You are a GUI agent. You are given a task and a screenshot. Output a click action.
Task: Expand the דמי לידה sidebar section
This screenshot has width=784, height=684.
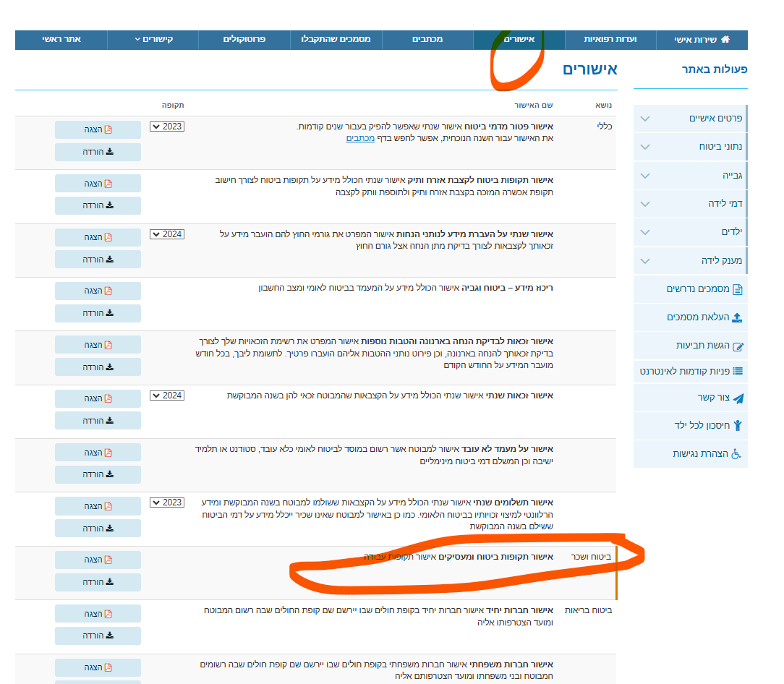point(691,204)
